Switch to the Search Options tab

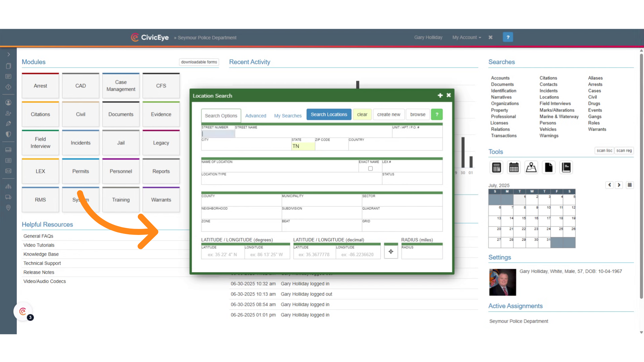221,116
